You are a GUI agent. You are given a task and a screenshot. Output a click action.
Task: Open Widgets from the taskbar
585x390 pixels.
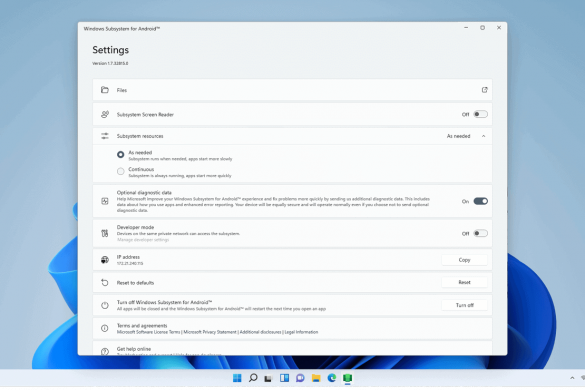[x=284, y=378]
